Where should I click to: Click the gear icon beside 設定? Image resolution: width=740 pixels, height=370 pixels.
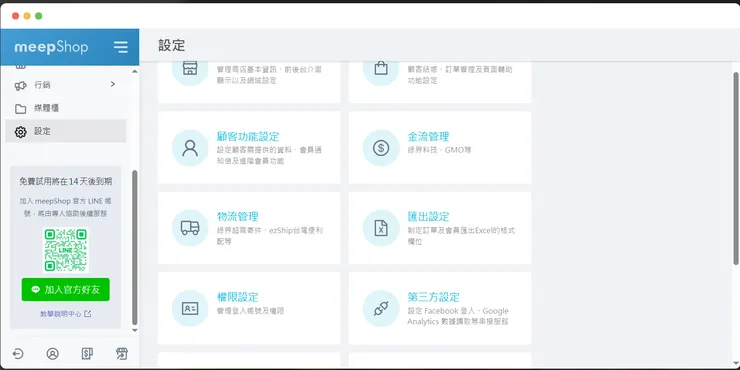tap(20, 132)
